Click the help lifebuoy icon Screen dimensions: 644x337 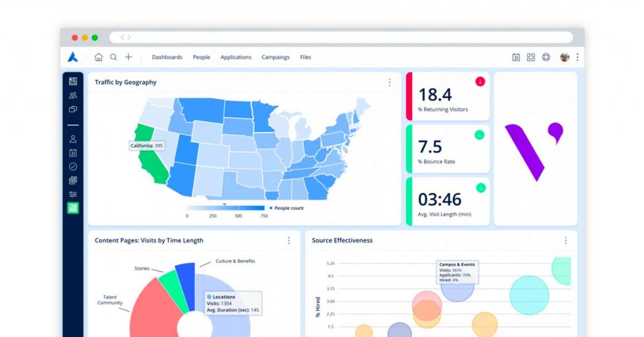[x=546, y=57]
